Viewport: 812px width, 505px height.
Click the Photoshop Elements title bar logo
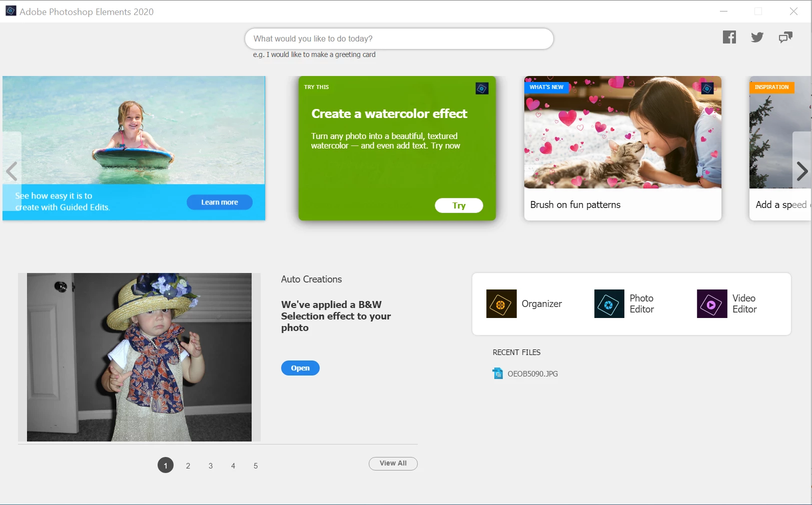pos(11,11)
